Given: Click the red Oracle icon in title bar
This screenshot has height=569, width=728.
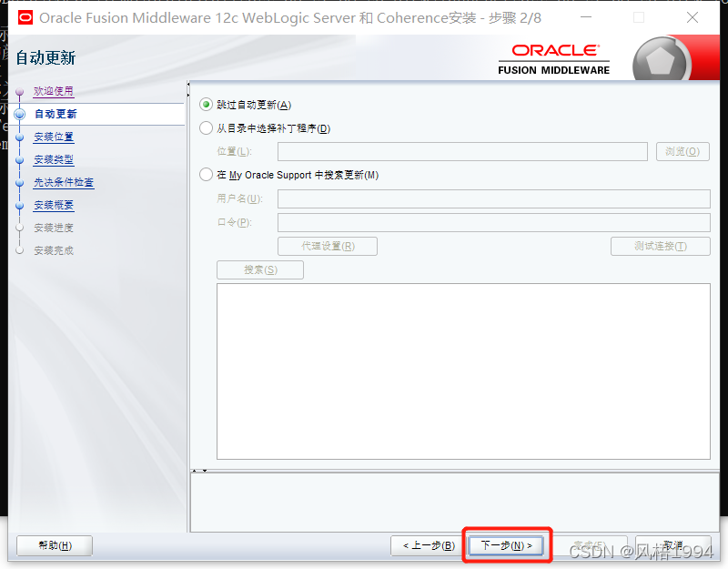Looking at the screenshot, I should coord(25,18).
